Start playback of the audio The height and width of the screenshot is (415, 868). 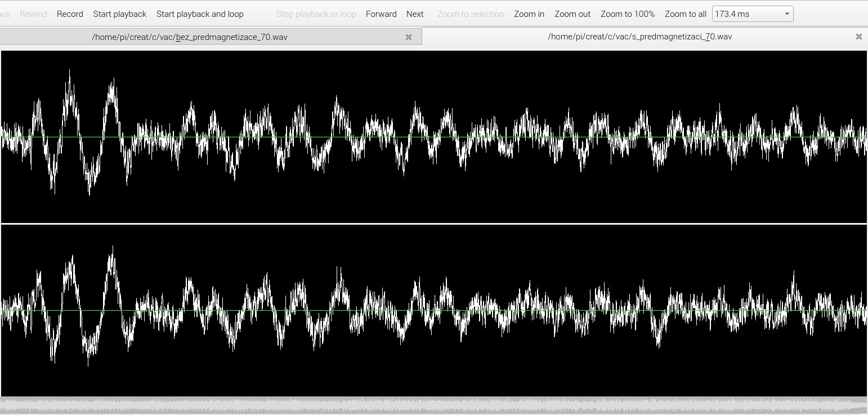point(119,14)
